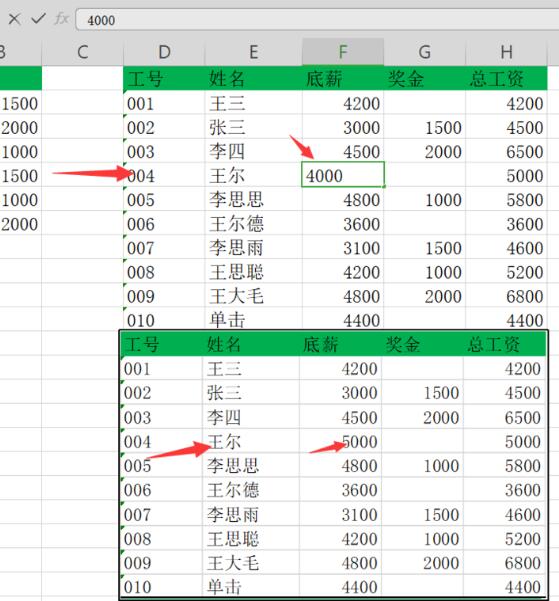The image size is (559, 601).
Task: Select total salary 6800 for 王大毛 in upper table
Action: point(506,296)
